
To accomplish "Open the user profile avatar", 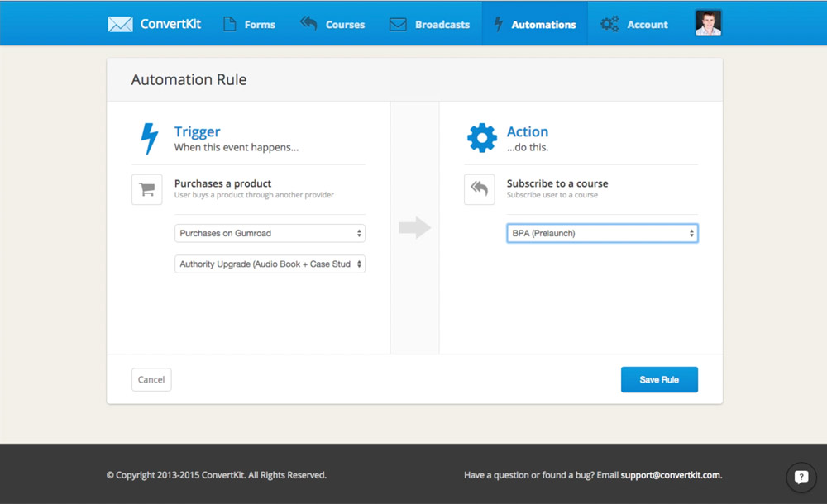I will click(x=708, y=23).
